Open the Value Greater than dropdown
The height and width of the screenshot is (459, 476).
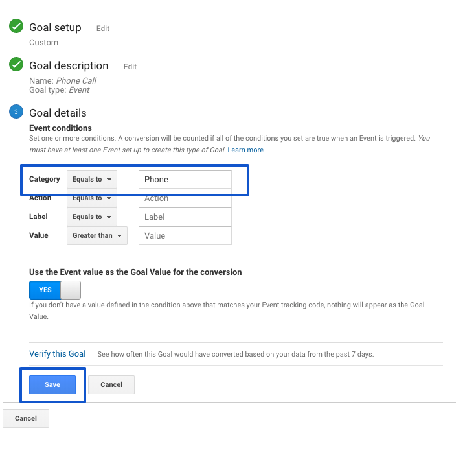(97, 235)
